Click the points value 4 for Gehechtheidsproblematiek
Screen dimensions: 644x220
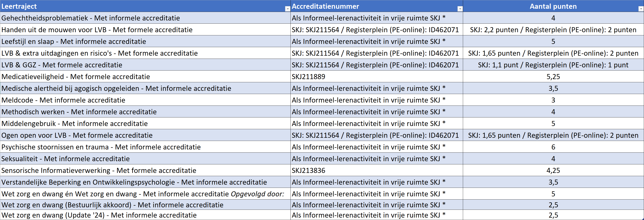tap(553, 18)
